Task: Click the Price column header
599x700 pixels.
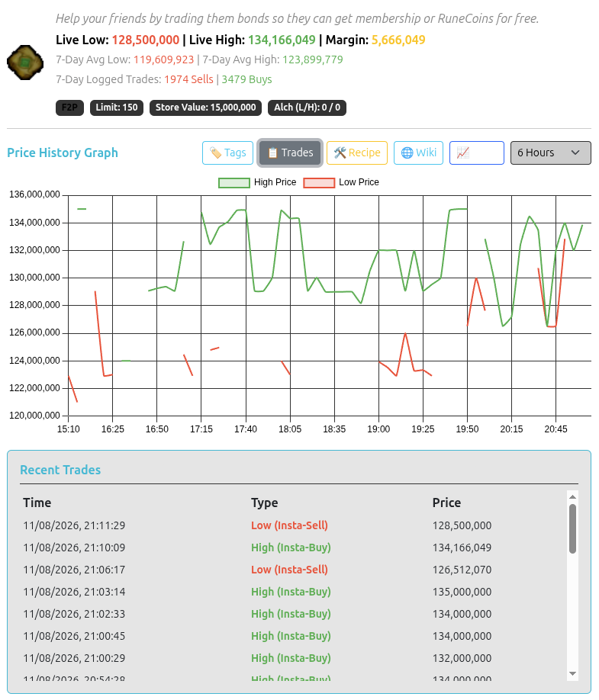Action: (446, 503)
